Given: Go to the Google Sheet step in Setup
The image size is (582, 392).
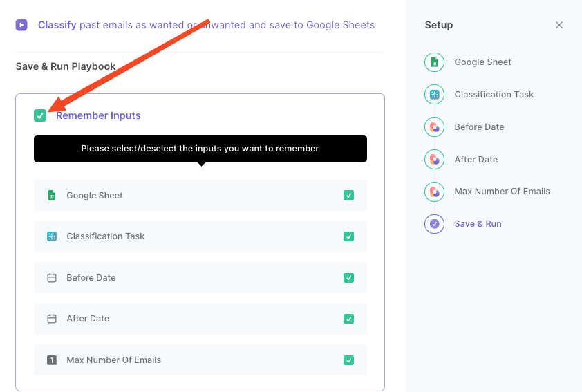Looking at the screenshot, I should [482, 62].
